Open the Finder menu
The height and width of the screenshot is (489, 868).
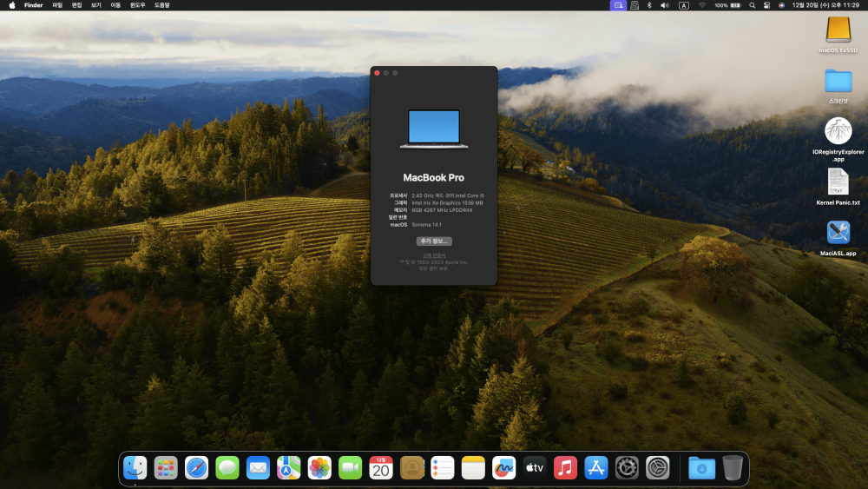point(33,5)
